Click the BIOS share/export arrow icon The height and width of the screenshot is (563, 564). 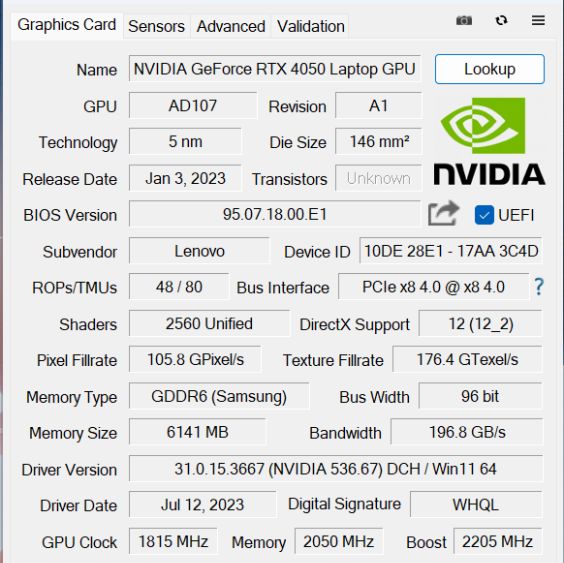[444, 213]
